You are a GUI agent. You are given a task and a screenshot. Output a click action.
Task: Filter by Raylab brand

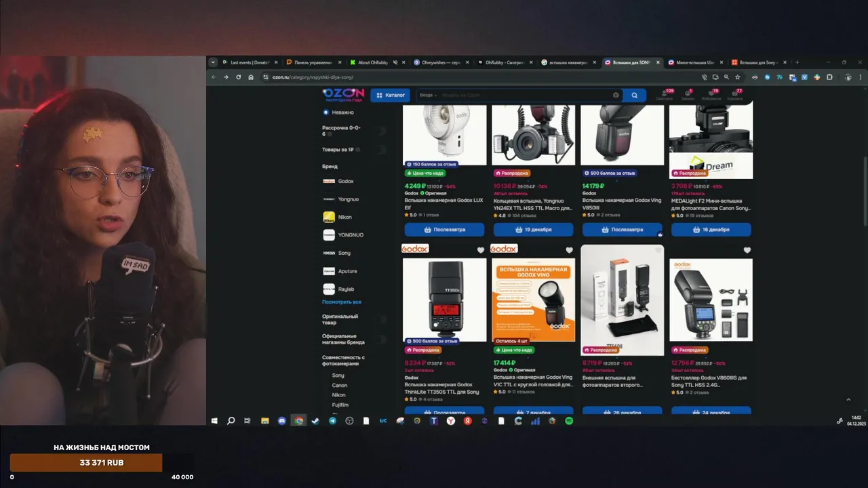(338, 289)
